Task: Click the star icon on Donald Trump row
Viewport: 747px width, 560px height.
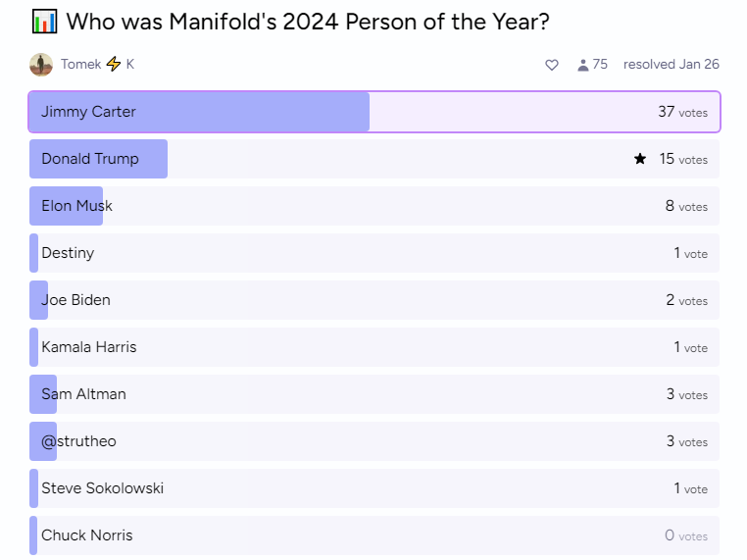Action: [x=640, y=159]
